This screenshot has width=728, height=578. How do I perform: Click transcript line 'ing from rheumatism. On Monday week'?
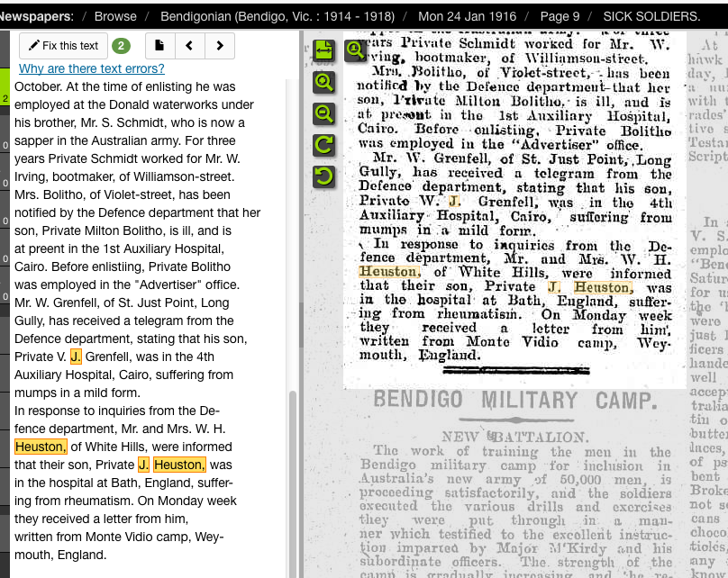[125, 501]
